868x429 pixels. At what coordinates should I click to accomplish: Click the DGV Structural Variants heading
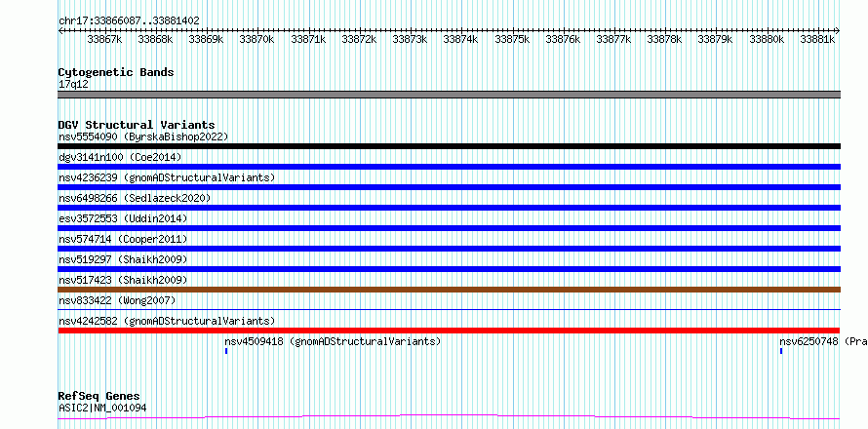pyautogui.click(x=137, y=125)
